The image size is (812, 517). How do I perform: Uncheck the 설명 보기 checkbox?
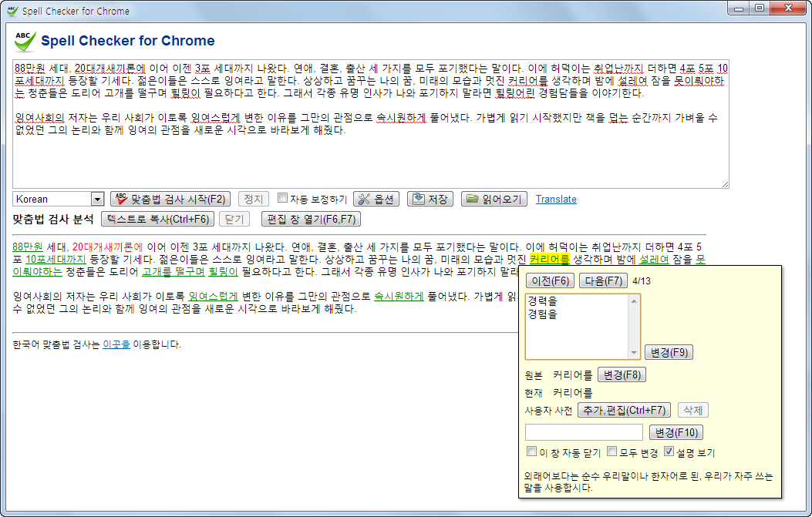pyautogui.click(x=669, y=452)
